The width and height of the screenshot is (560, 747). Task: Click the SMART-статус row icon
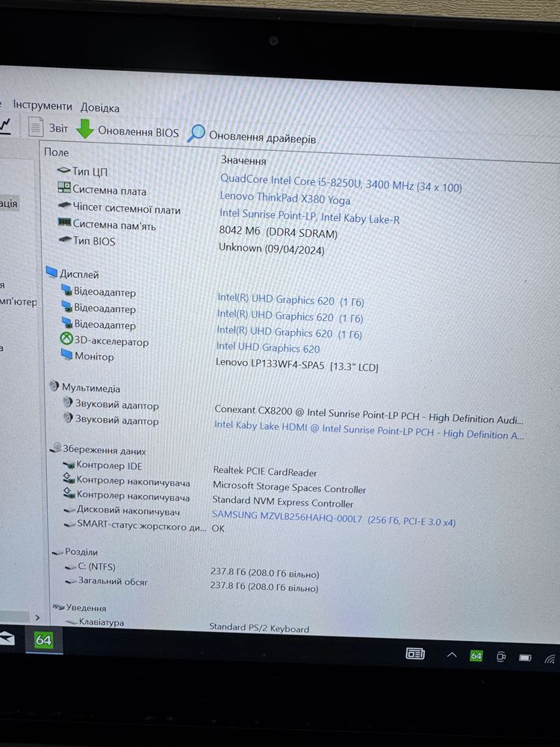click(70, 524)
